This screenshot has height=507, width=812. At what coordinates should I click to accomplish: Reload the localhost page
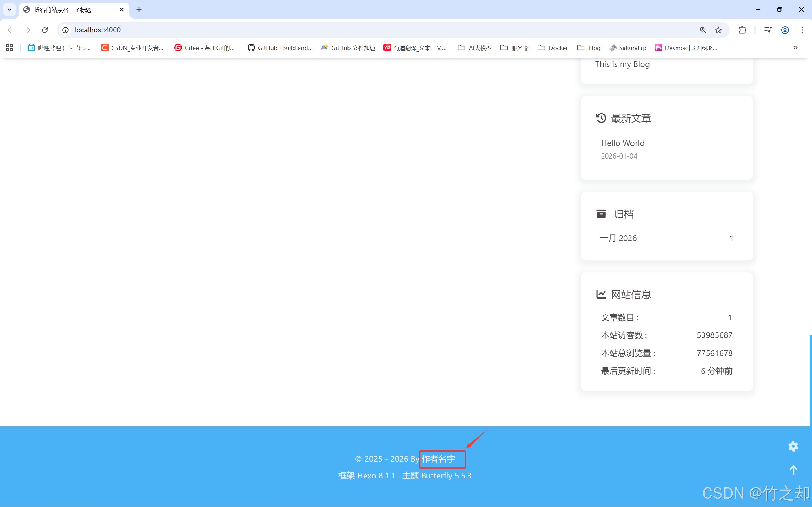click(45, 30)
